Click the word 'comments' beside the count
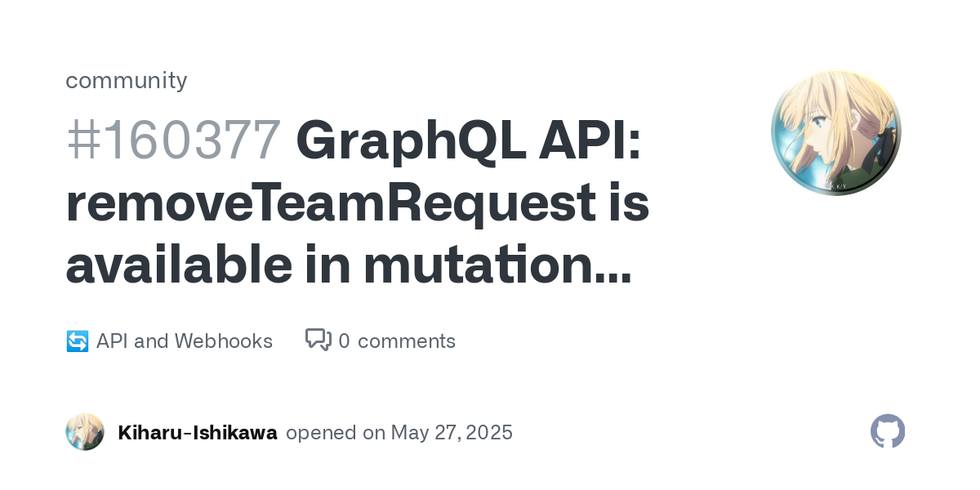Viewport: 980px width, 490px height. pyautogui.click(x=407, y=342)
